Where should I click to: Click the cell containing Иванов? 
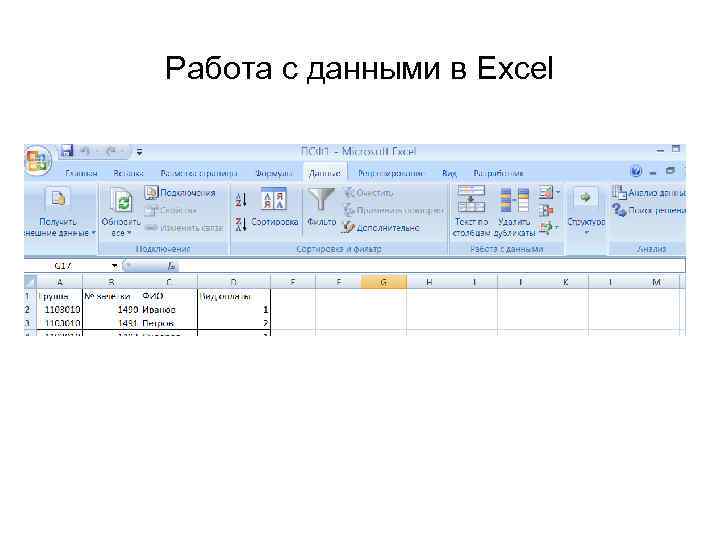pos(169,310)
